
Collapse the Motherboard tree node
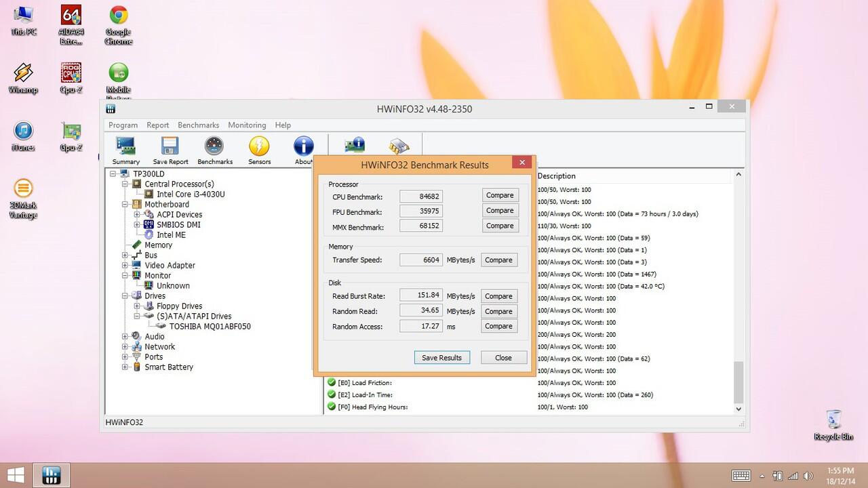point(125,205)
